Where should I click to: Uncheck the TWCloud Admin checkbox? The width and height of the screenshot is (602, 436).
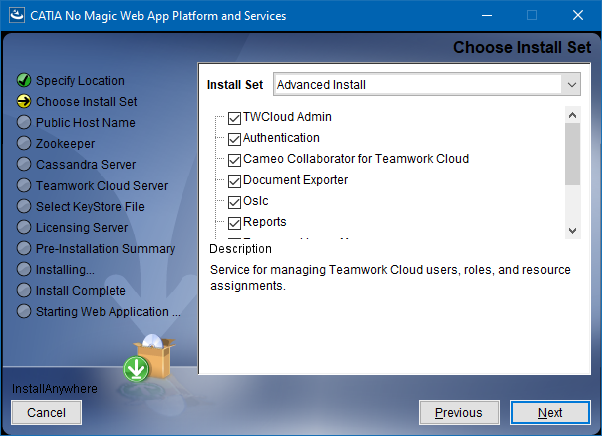[235, 118]
